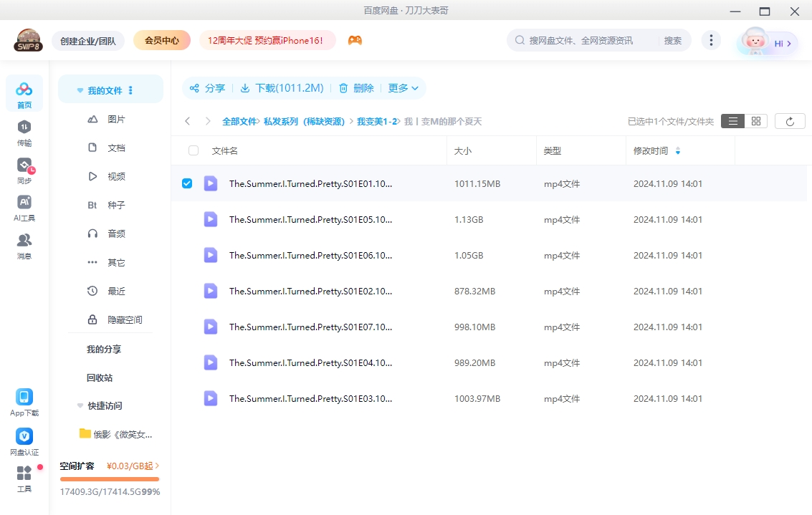Image resolution: width=812 pixels, height=515 pixels.
Task: Expand the 更多 dropdown menu
Action: (403, 88)
